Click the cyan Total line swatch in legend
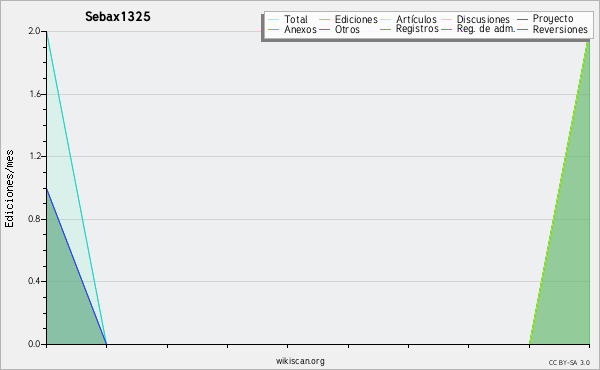The width and height of the screenshot is (600, 370). pyautogui.click(x=274, y=20)
